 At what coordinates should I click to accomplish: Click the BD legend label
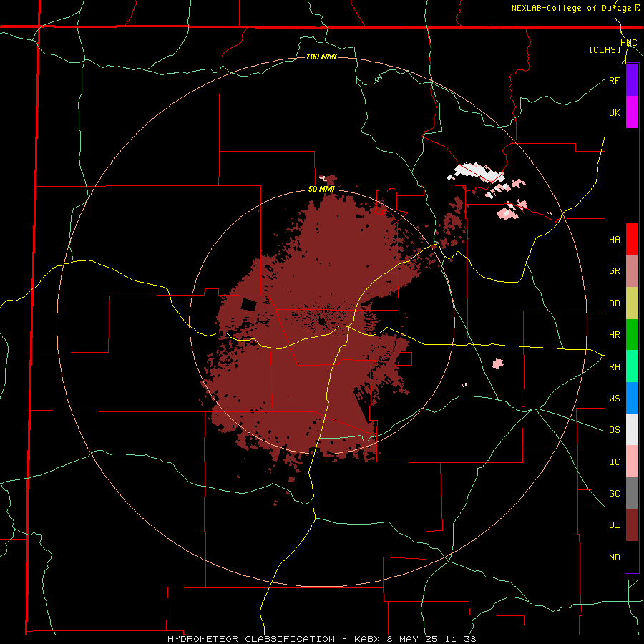coord(614,303)
